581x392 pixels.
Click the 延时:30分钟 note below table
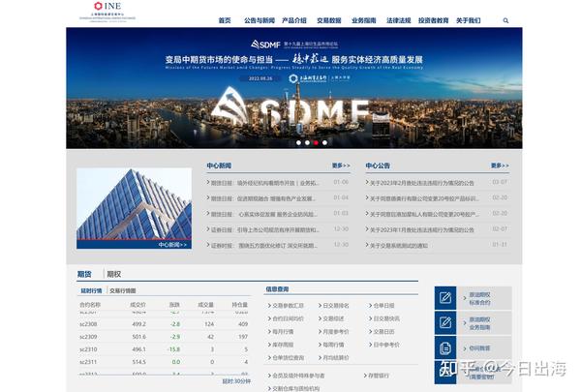point(236,381)
